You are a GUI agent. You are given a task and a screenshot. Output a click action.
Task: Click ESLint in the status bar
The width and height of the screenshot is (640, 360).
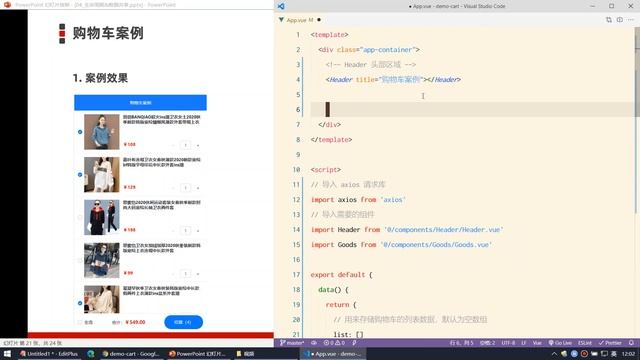[x=584, y=343]
